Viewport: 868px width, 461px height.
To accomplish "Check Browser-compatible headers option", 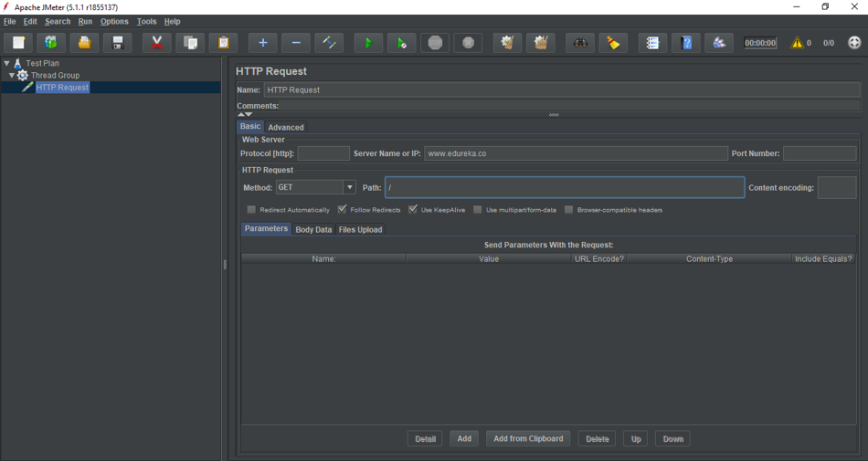I will coord(568,209).
